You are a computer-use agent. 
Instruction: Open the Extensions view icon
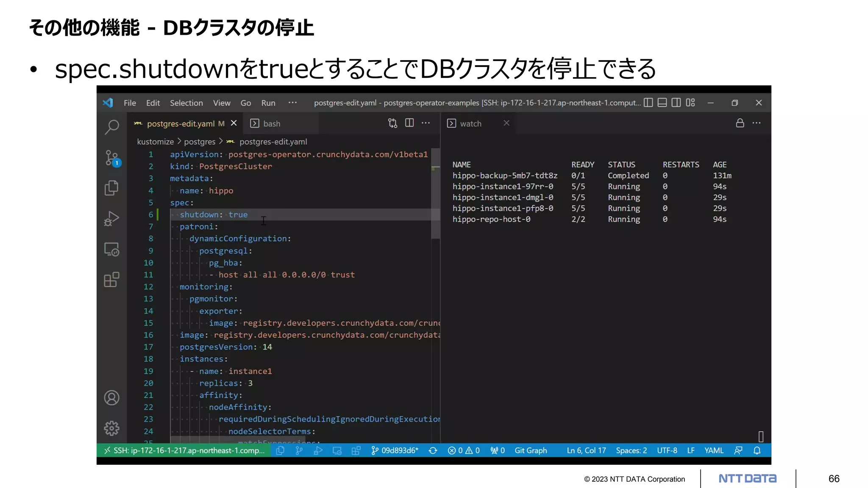click(x=112, y=280)
